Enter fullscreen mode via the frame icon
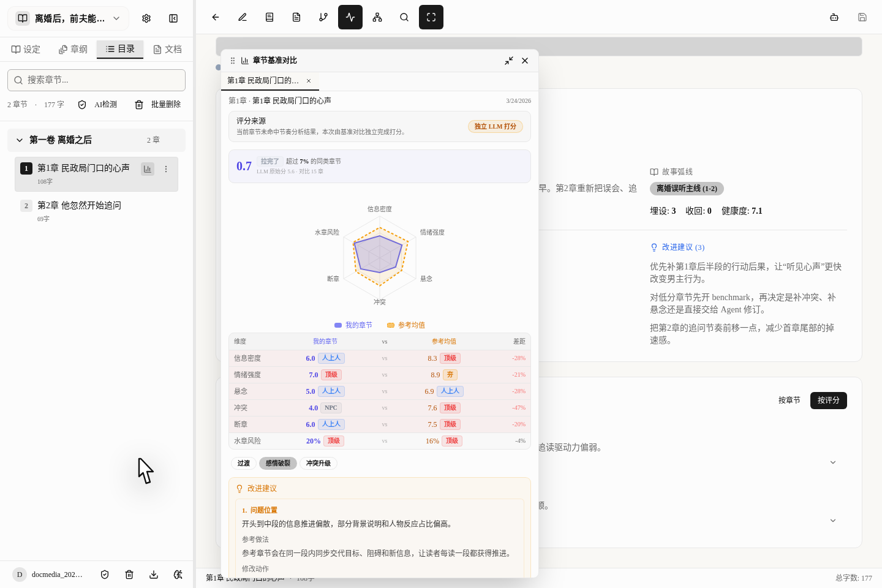This screenshot has width=882, height=588. coord(431,17)
